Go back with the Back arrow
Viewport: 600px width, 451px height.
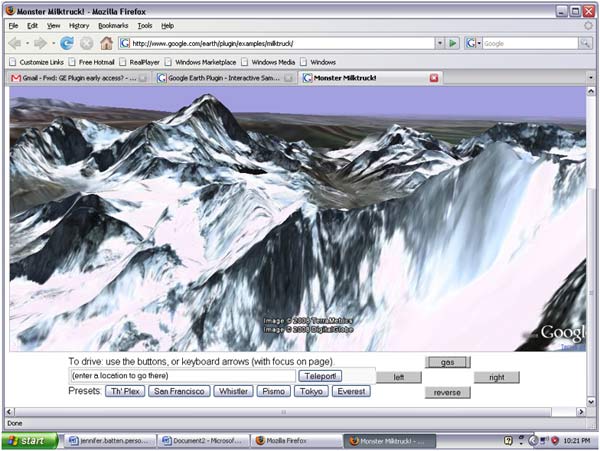[x=15, y=43]
